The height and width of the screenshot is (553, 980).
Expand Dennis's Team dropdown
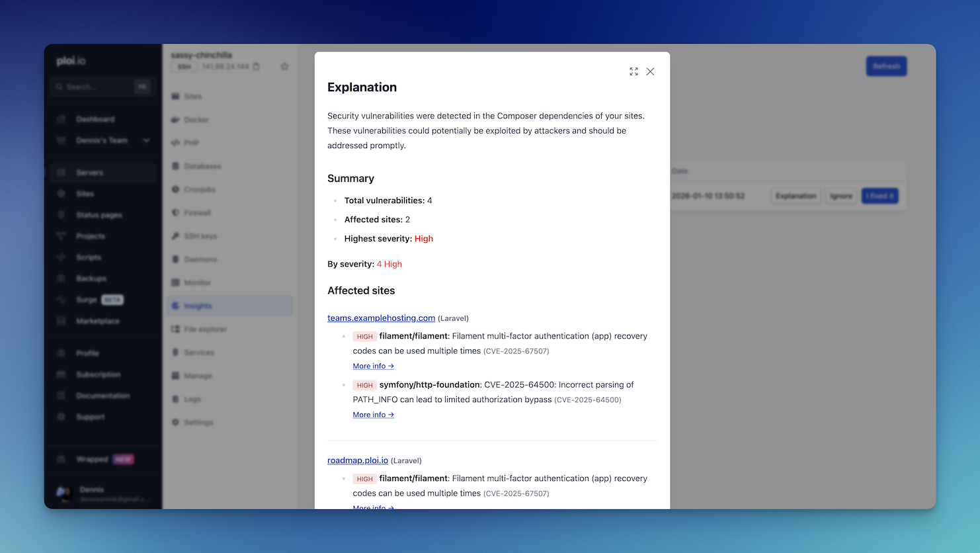[146, 140]
